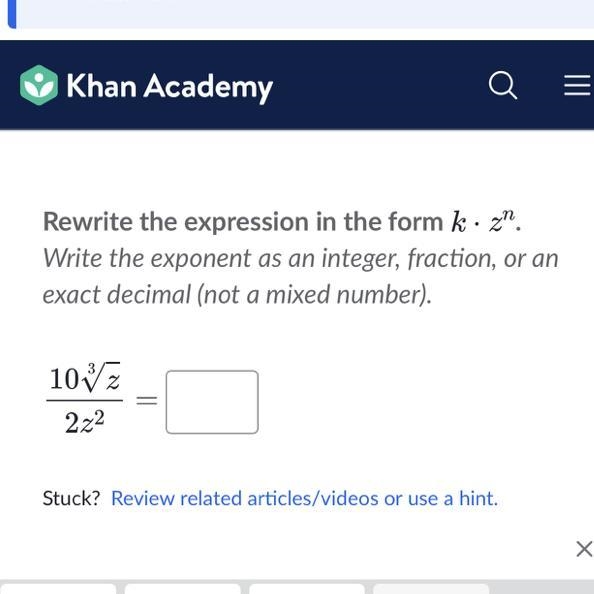Click the 'Stuck?' label

click(x=71, y=498)
